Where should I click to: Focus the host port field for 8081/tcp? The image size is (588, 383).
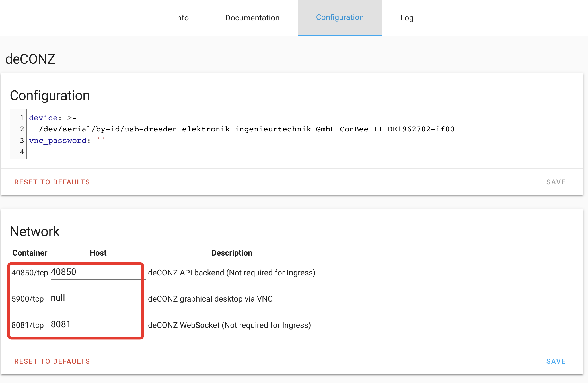pos(95,324)
